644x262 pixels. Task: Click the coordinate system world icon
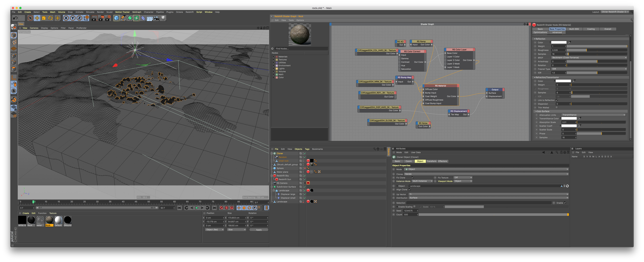(86, 18)
